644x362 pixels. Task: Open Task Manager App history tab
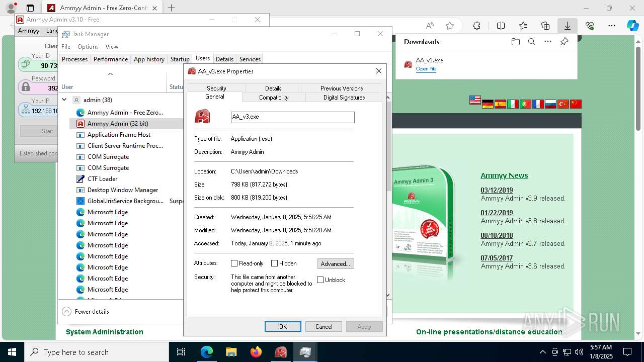click(149, 59)
